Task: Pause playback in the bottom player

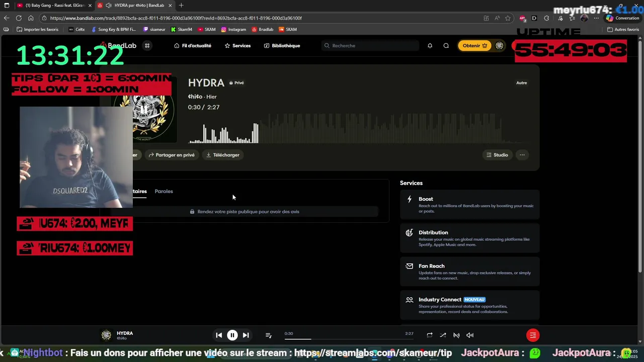Action: (232, 335)
